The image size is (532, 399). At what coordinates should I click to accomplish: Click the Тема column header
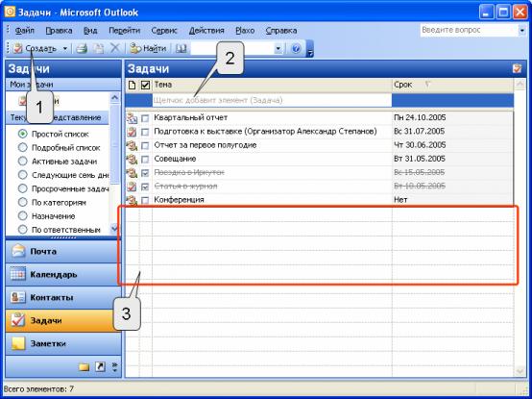click(272, 85)
